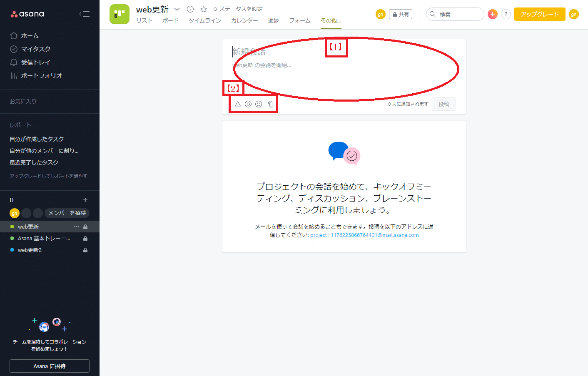Show project details via the info icon
Screen dimensions: 588x376
point(190,9)
